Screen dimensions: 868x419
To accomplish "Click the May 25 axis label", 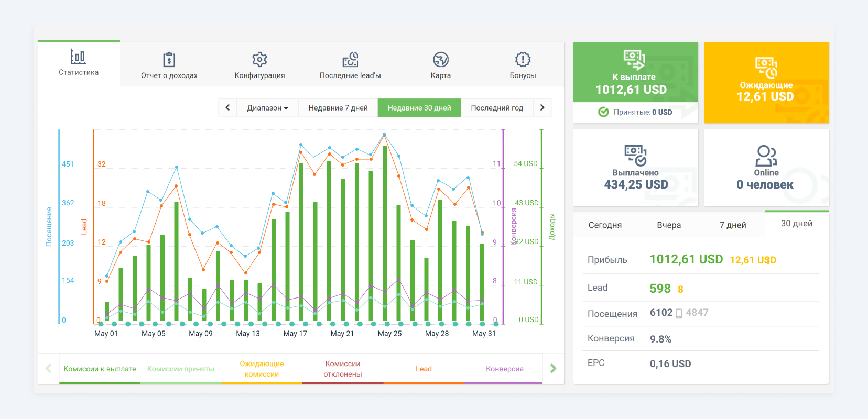I will [x=389, y=333].
